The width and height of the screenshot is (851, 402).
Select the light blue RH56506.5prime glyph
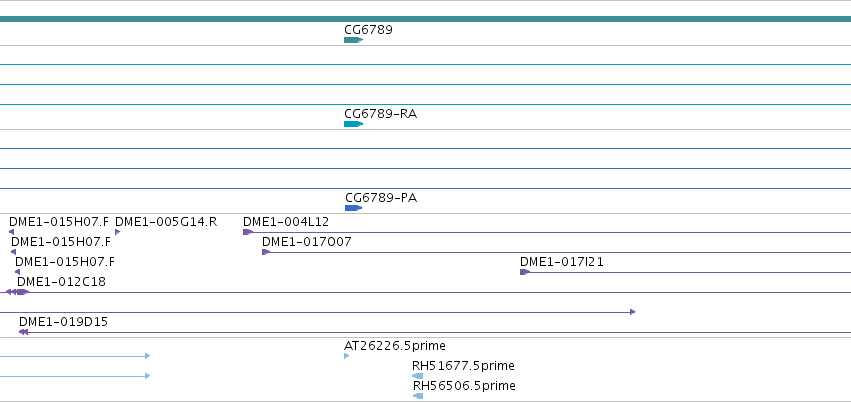[x=418, y=397]
